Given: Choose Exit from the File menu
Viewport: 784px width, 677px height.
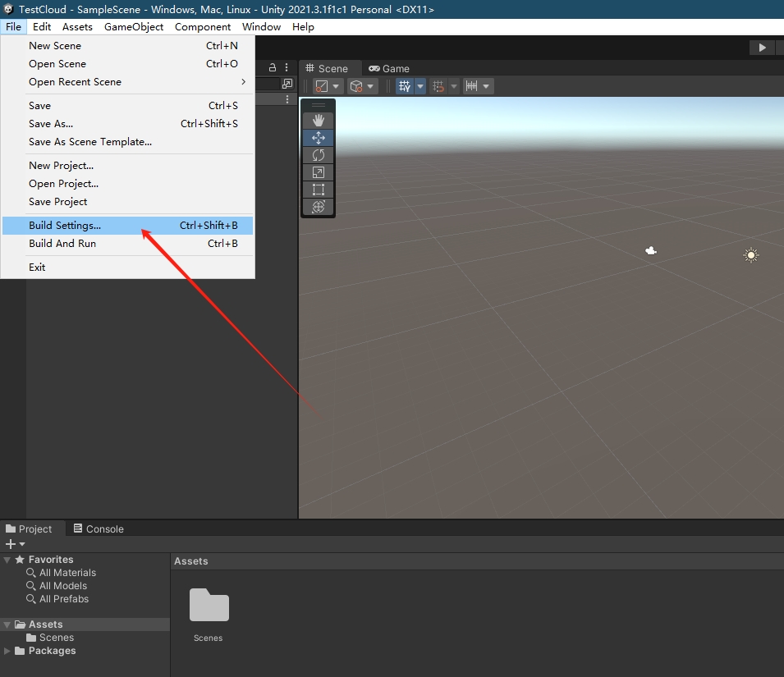Looking at the screenshot, I should 127,268.
